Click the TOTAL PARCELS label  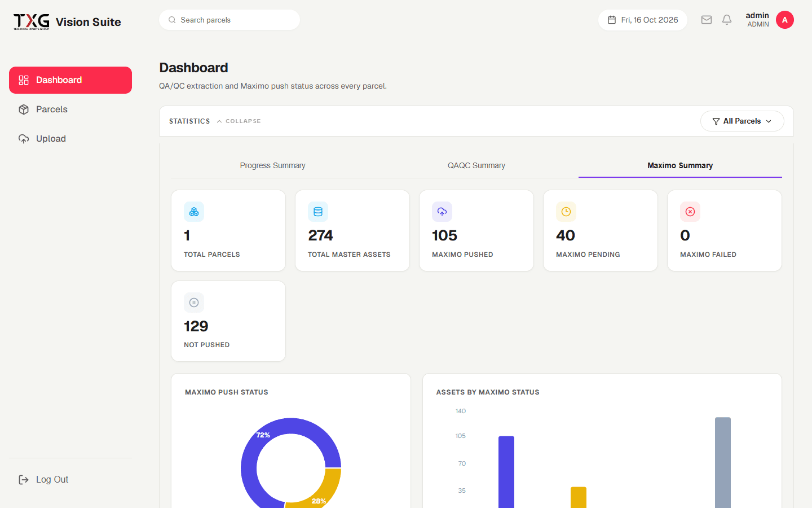click(212, 255)
